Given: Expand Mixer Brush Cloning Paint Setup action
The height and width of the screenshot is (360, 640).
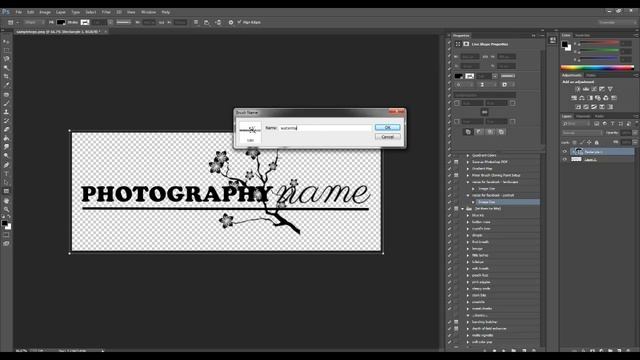Looking at the screenshot, I should pyautogui.click(x=468, y=175).
